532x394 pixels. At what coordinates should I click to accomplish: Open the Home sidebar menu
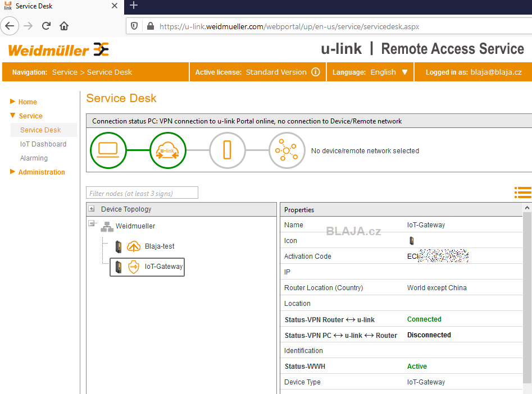28,102
